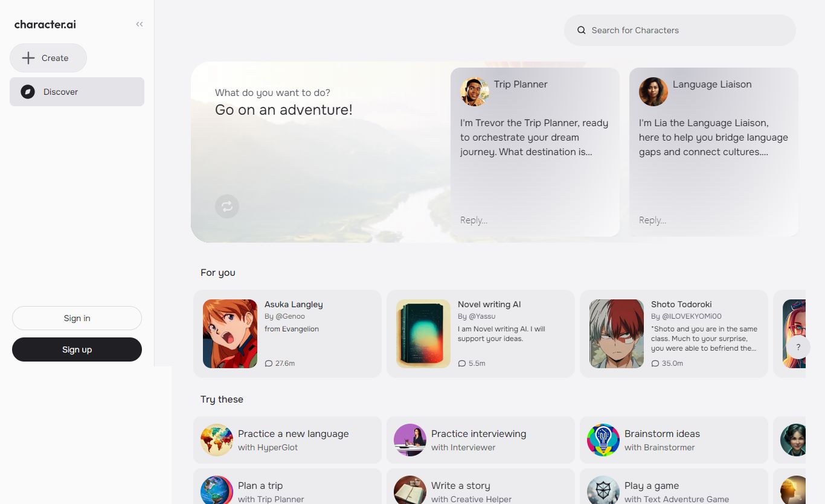This screenshot has height=504, width=825.
Task: Click author @ILOVEKYOMI00 text
Action: [692, 316]
